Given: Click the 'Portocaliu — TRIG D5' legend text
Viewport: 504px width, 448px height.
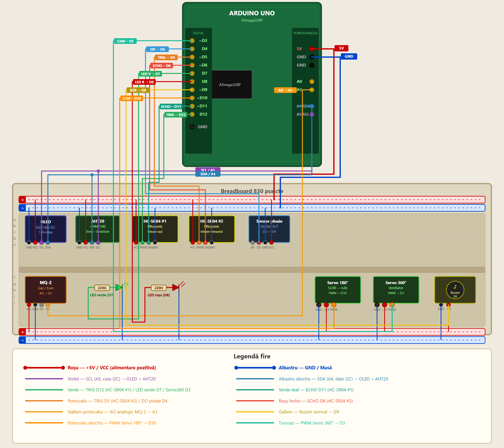Looking at the screenshot, I should (118, 401).
